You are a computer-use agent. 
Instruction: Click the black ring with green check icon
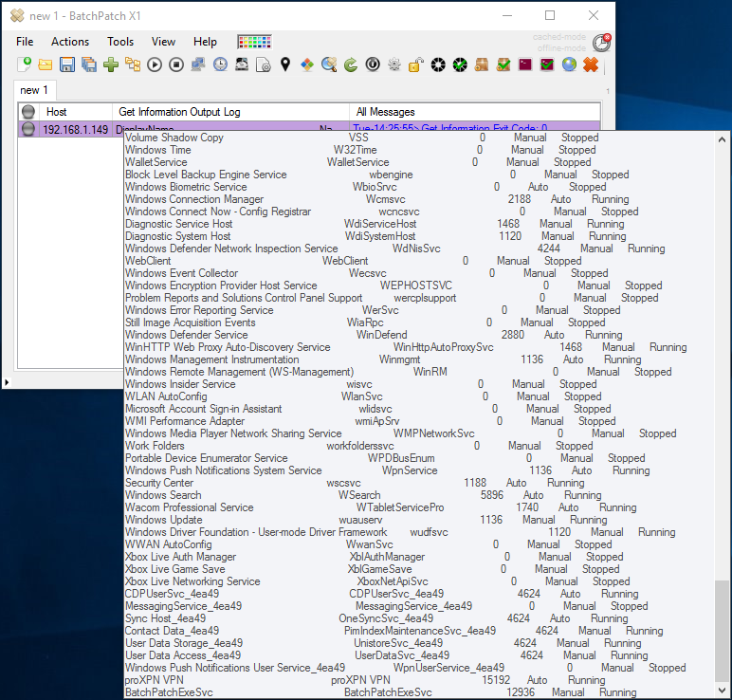[460, 64]
